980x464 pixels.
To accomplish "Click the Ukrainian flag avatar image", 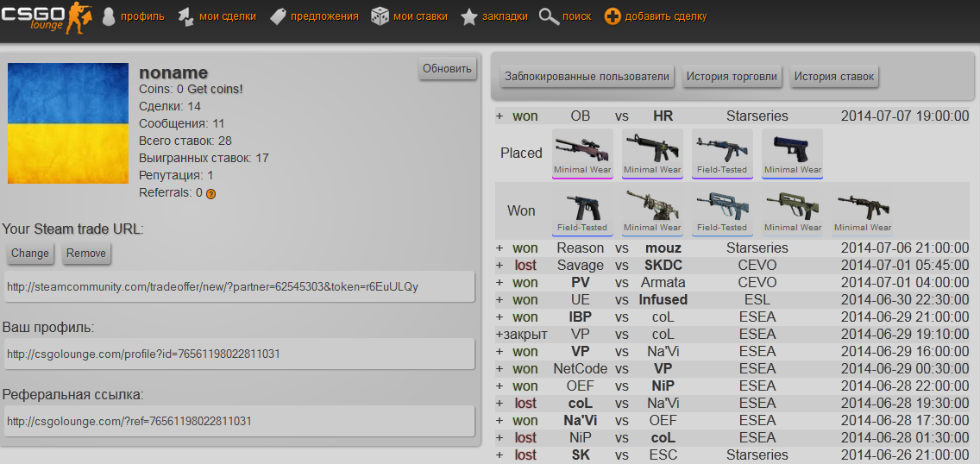I will click(x=68, y=123).
